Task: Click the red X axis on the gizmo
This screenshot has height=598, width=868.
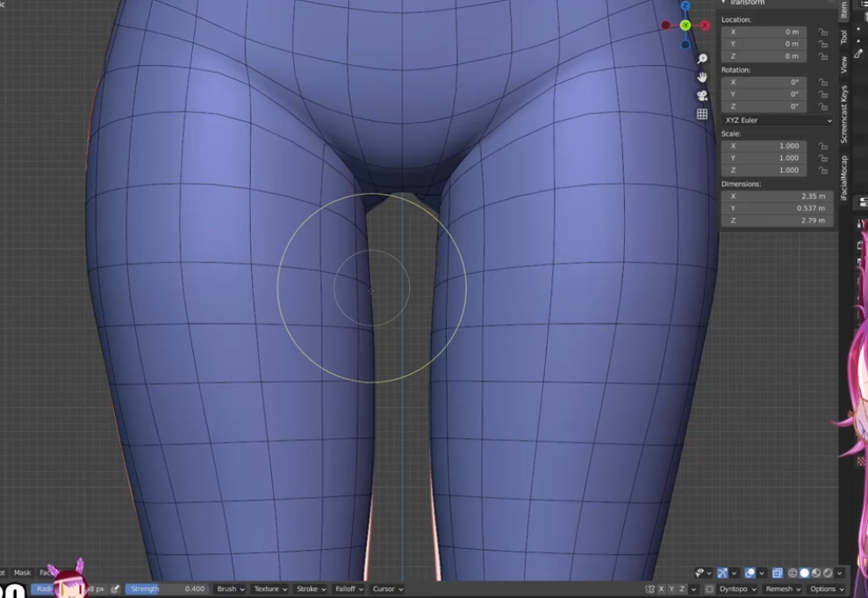Action: click(705, 25)
